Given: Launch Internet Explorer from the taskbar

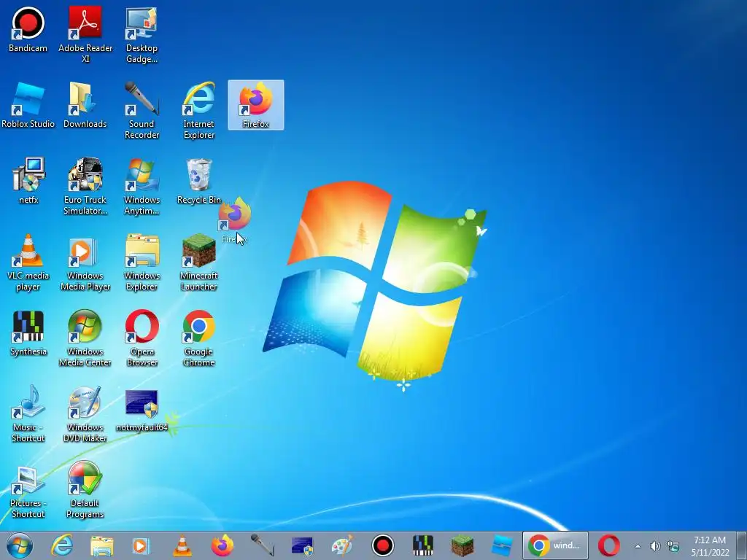Looking at the screenshot, I should 63,545.
